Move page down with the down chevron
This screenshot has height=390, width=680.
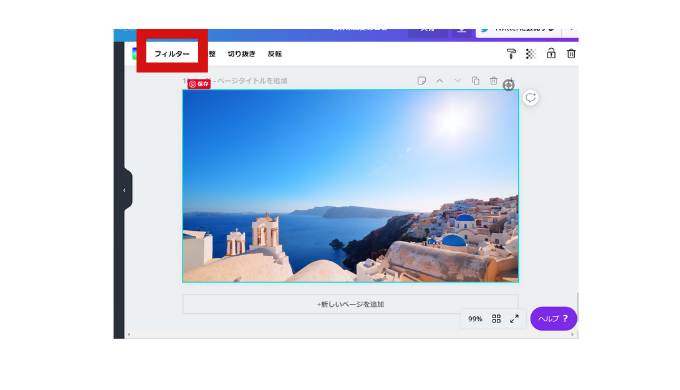pyautogui.click(x=458, y=81)
